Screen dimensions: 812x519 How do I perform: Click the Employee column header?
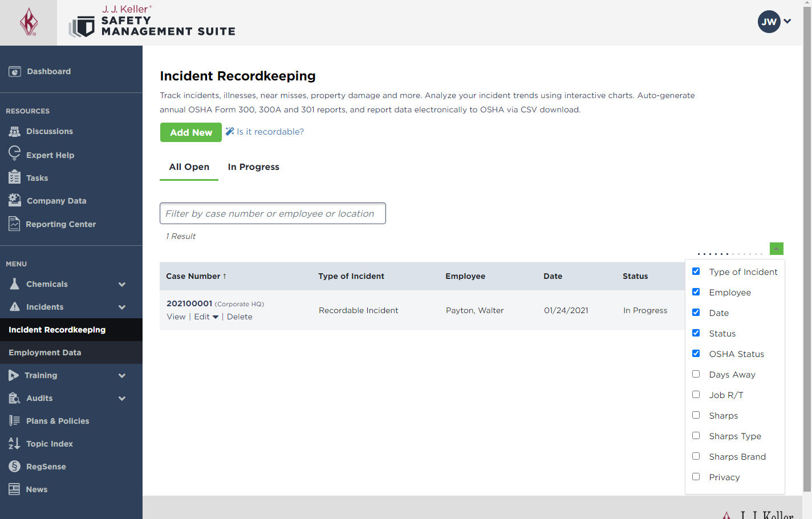[x=465, y=276]
